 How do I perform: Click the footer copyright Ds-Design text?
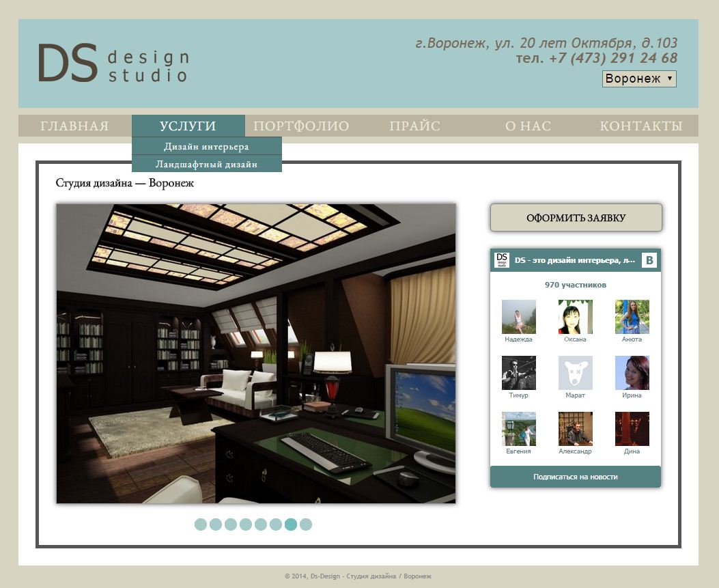coord(358,576)
